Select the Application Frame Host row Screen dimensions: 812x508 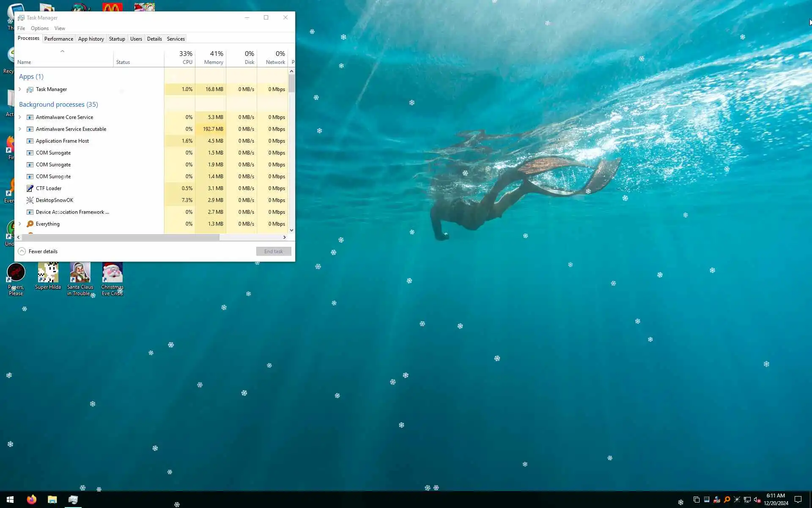point(62,141)
